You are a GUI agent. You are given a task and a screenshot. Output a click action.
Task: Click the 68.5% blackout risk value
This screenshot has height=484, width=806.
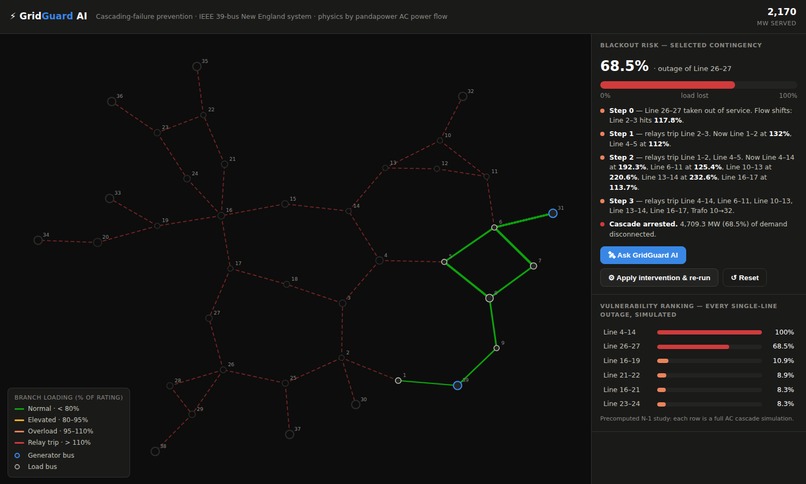pyautogui.click(x=624, y=66)
